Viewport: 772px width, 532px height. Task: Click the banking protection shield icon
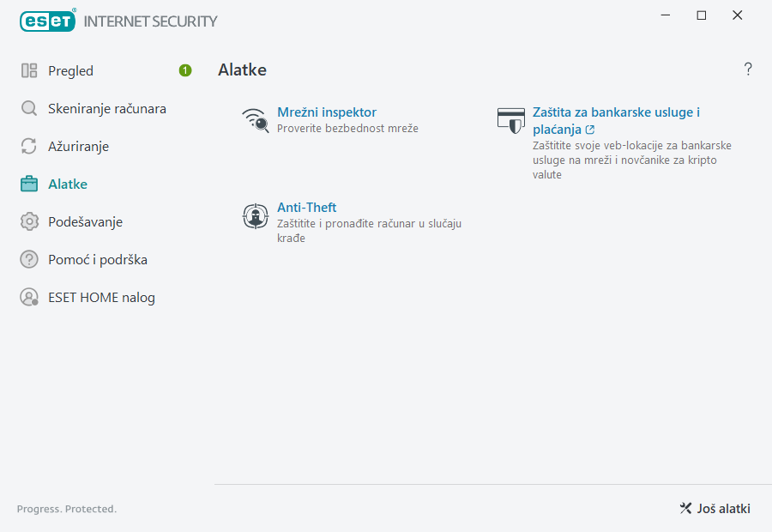(511, 120)
